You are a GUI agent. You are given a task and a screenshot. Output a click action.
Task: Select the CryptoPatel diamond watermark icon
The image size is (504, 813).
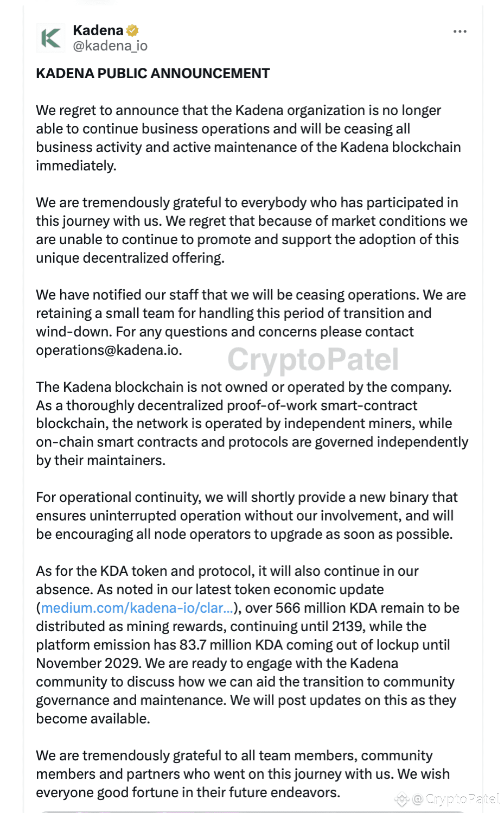(x=403, y=799)
